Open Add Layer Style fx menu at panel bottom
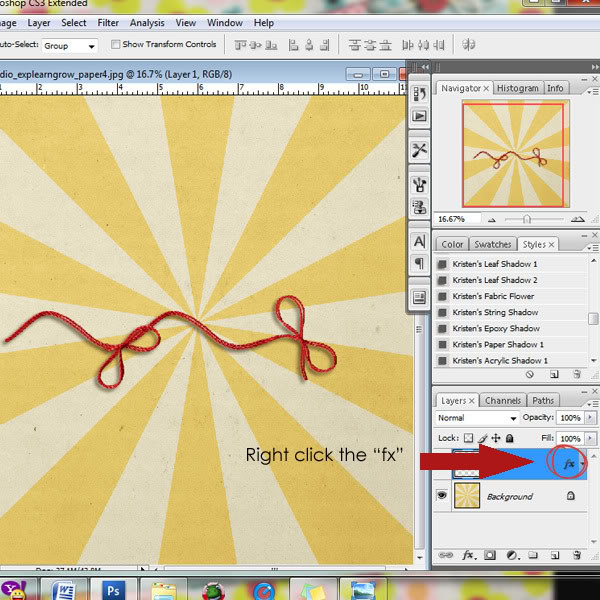Image resolution: width=600 pixels, height=600 pixels. pyautogui.click(x=468, y=555)
